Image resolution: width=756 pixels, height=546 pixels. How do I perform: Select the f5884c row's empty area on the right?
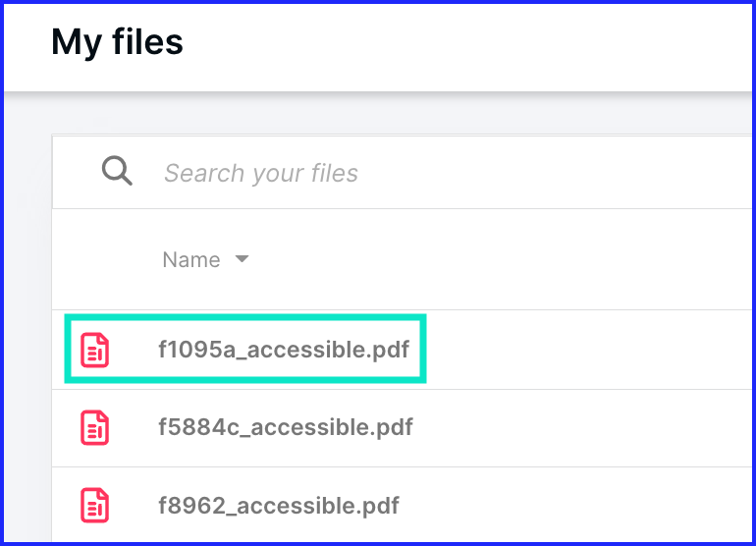583,428
